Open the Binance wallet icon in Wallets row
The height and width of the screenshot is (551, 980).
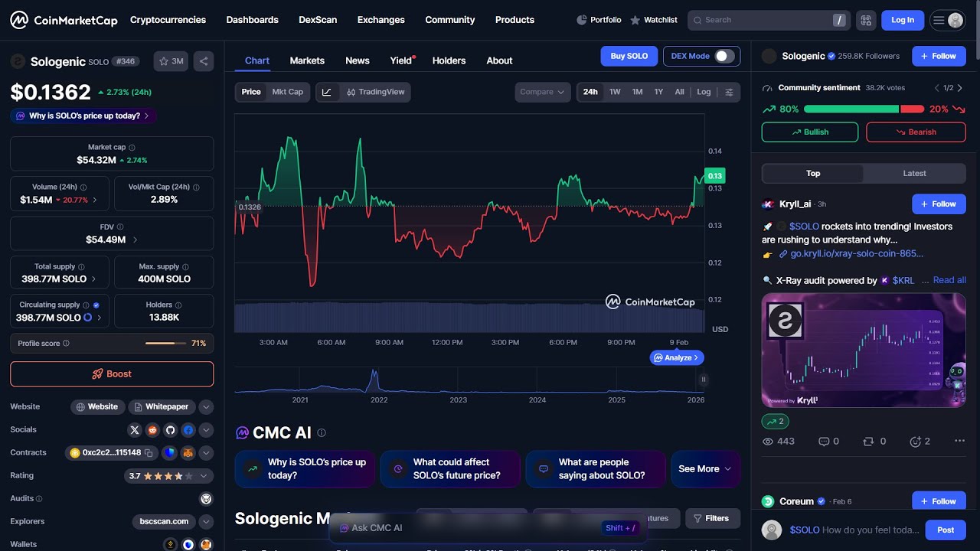click(171, 545)
